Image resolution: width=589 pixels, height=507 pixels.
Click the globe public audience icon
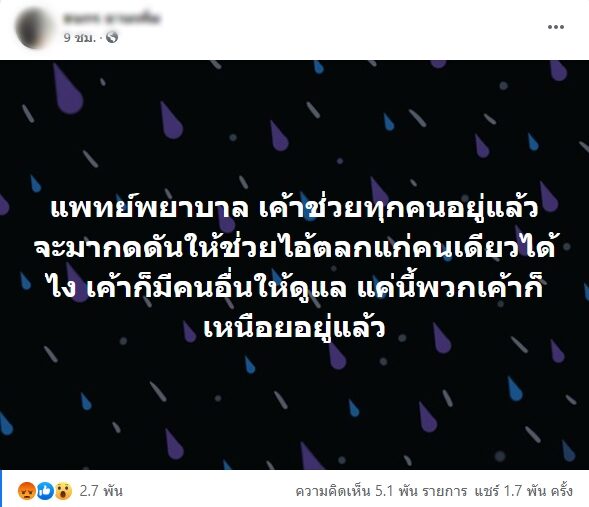(x=112, y=37)
